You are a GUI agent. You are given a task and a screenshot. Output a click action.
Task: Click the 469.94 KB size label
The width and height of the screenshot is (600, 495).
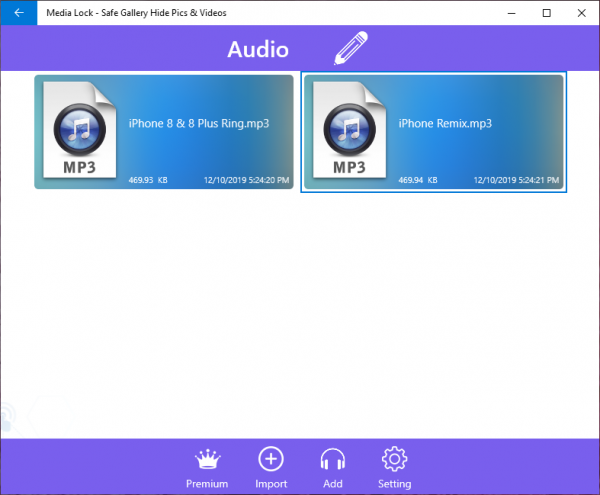418,180
